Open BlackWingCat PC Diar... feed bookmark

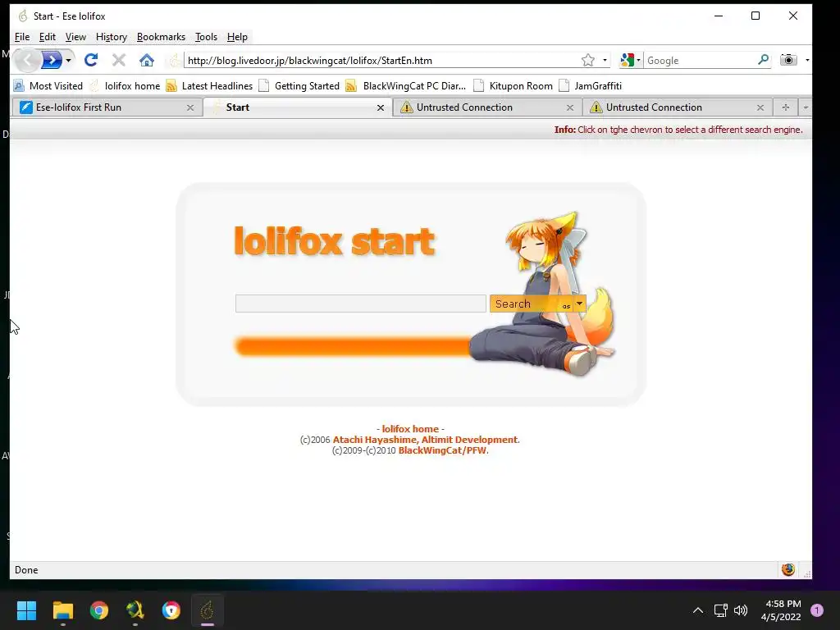[406, 85]
